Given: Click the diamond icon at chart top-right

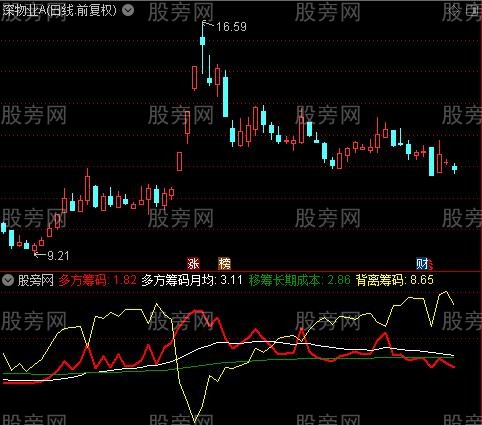Looking at the screenshot, I should click(454, 10).
